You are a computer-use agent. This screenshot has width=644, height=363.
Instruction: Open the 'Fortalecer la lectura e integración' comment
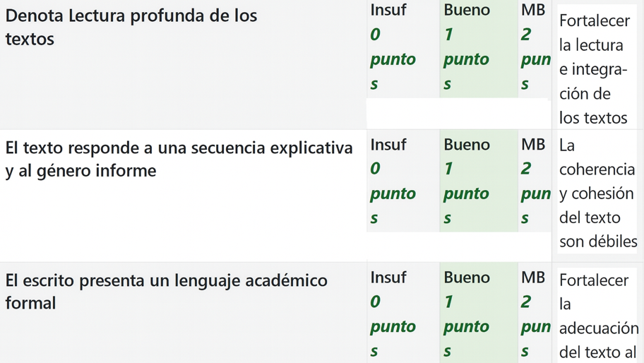[x=593, y=69]
